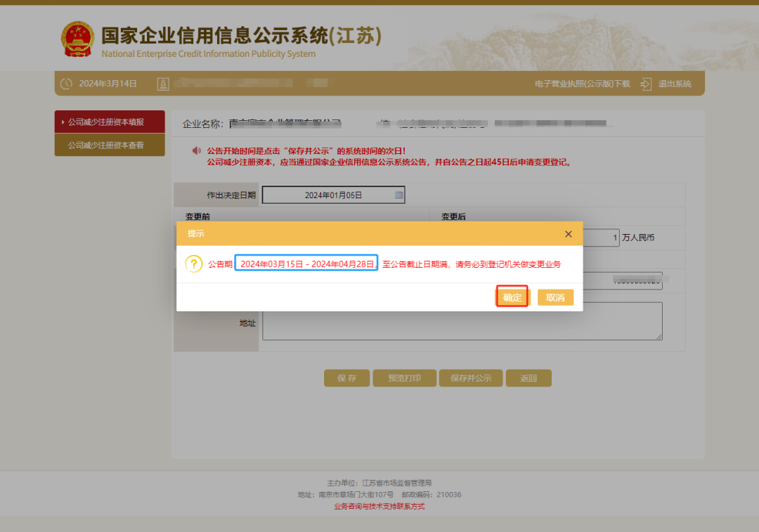Click the 2024年3月14日 date text
Image resolution: width=759 pixels, height=532 pixels.
tap(108, 84)
